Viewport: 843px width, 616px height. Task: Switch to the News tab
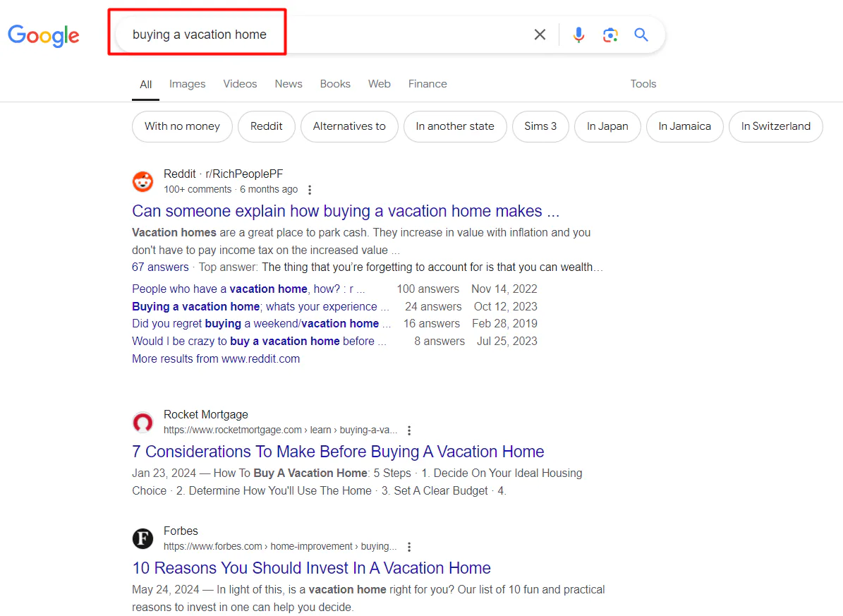(288, 84)
